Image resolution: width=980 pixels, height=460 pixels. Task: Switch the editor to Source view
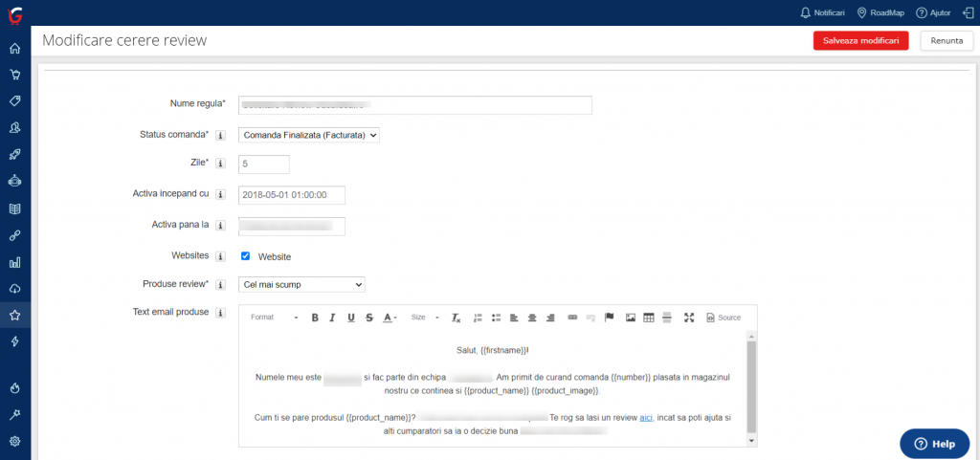[x=724, y=318]
